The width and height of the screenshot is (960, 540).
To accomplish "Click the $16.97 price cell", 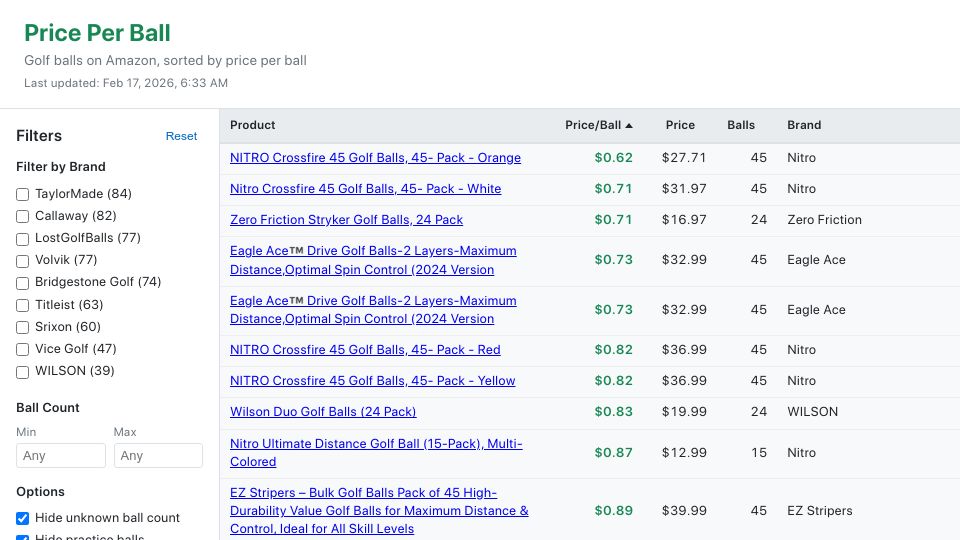I will [x=684, y=219].
